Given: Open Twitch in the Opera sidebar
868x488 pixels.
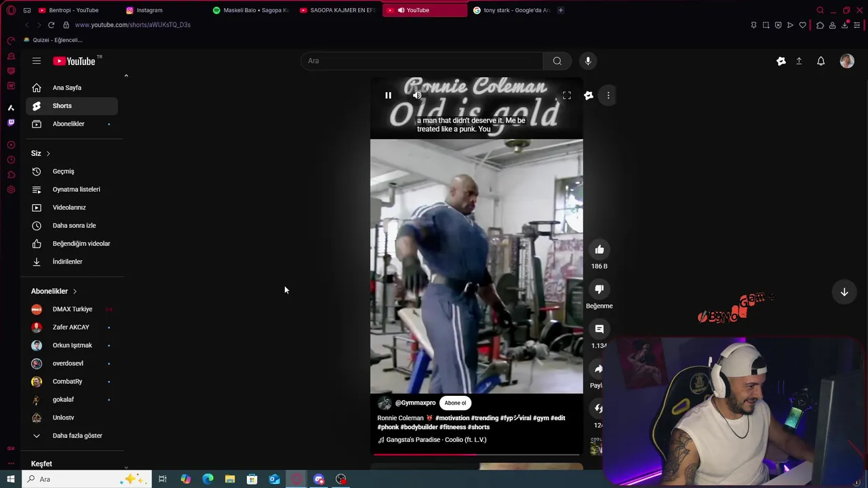Looking at the screenshot, I should (11, 123).
